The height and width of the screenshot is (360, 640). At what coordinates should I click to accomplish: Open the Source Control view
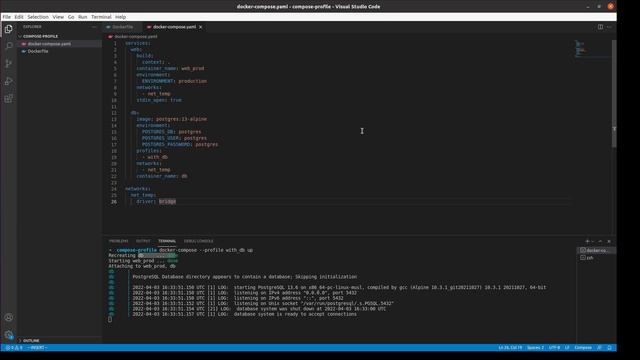(x=9, y=64)
